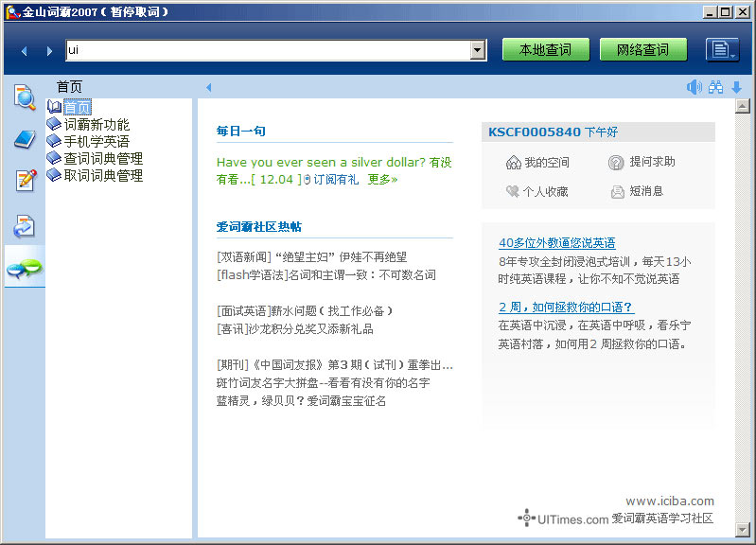Select 词霸新功能 tree item
756x545 pixels.
[97, 125]
